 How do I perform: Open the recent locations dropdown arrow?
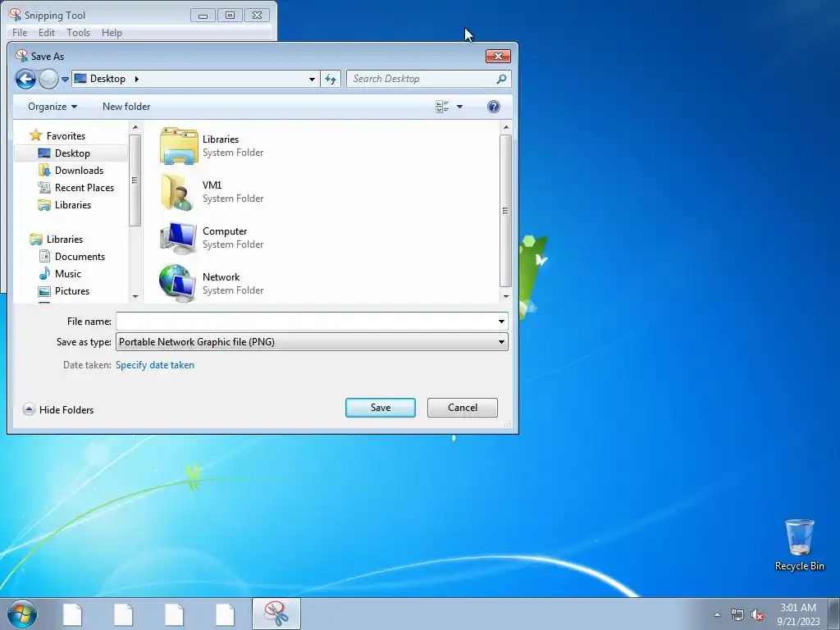point(65,80)
